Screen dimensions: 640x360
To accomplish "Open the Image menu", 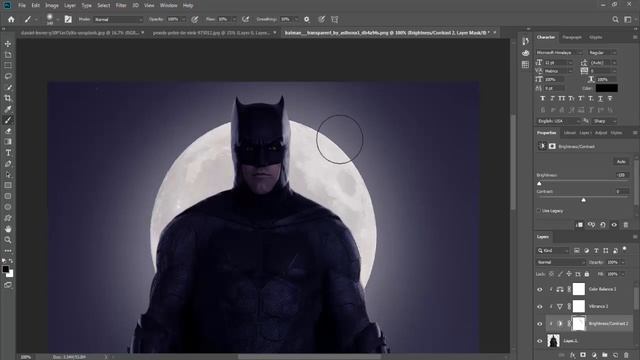I will (x=52, y=5).
